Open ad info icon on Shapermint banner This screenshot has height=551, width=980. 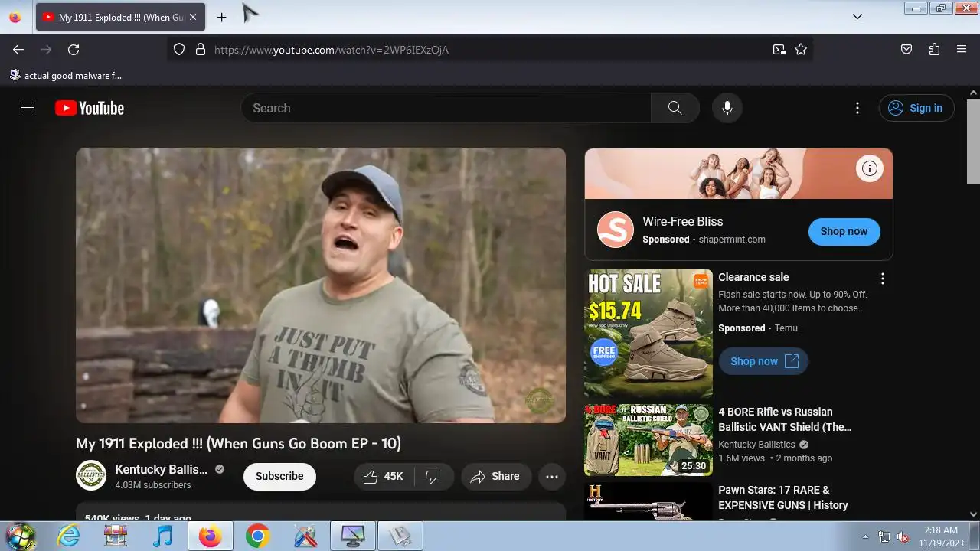click(x=870, y=168)
